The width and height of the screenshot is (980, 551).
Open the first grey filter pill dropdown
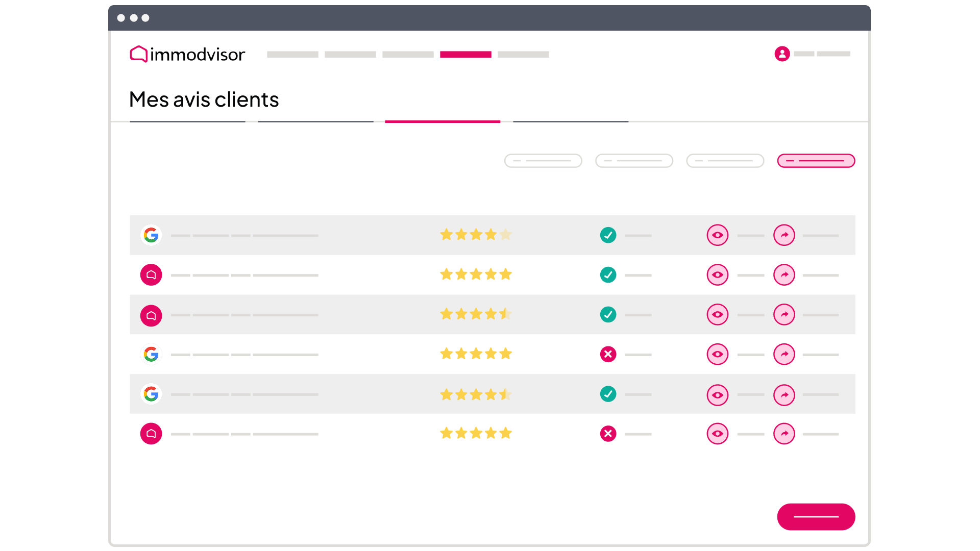(543, 161)
